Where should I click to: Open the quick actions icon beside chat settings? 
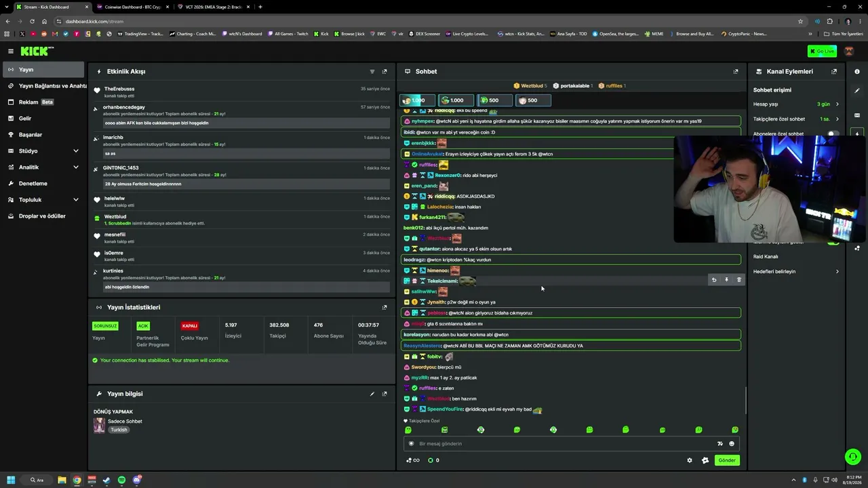pyautogui.click(x=705, y=460)
